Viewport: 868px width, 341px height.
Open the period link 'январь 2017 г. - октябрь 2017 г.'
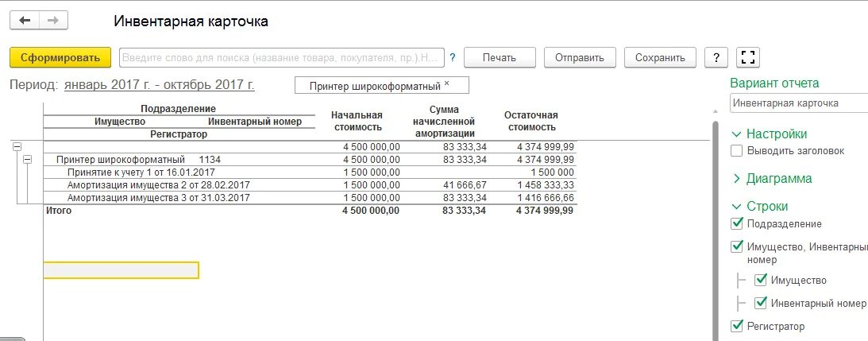160,85
